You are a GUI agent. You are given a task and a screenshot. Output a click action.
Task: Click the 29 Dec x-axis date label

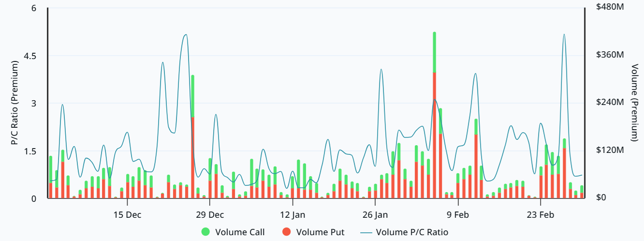point(210,214)
